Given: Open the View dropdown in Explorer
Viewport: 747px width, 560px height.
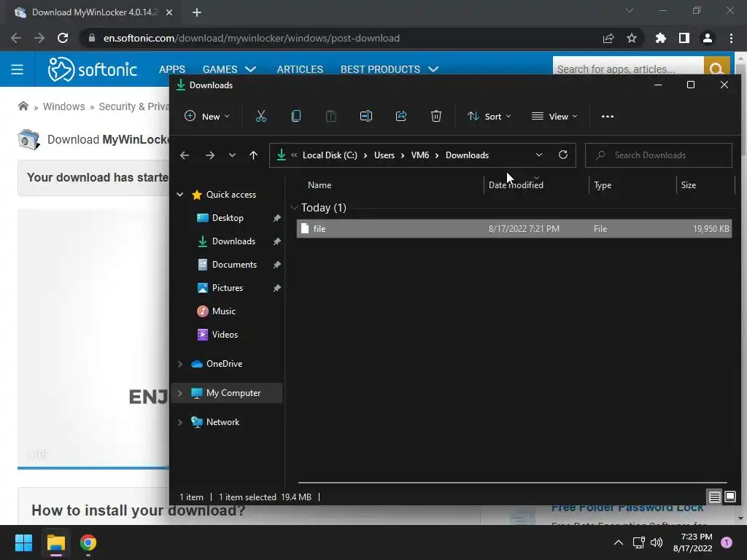Looking at the screenshot, I should [554, 116].
